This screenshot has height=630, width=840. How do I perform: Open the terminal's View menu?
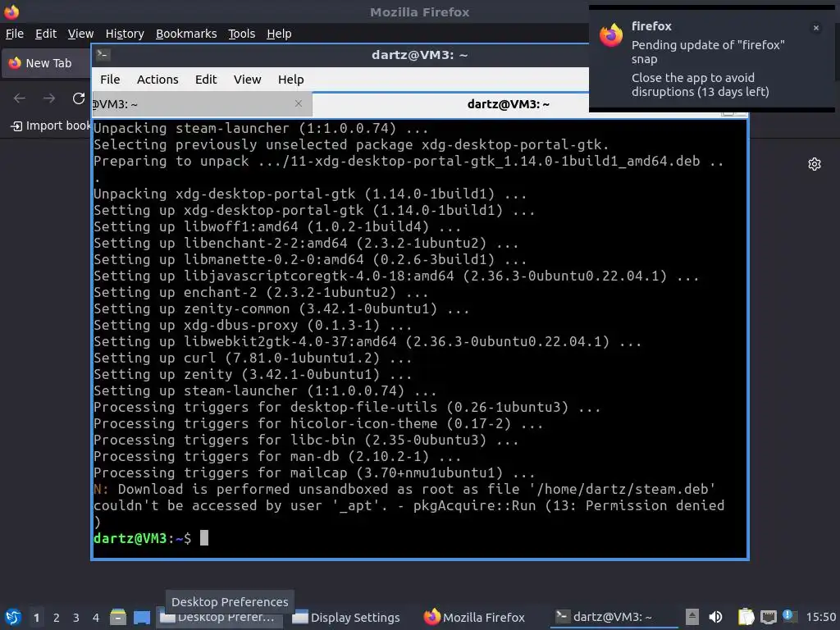(247, 80)
